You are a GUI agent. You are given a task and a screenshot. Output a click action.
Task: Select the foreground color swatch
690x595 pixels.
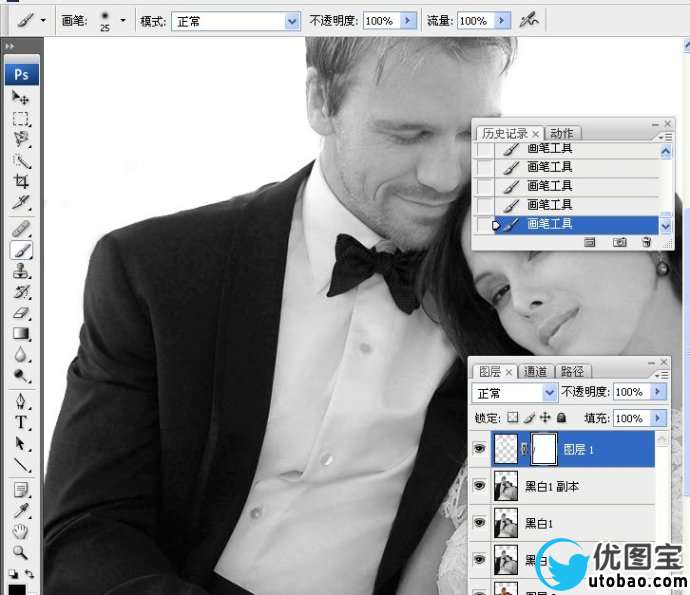[17, 589]
